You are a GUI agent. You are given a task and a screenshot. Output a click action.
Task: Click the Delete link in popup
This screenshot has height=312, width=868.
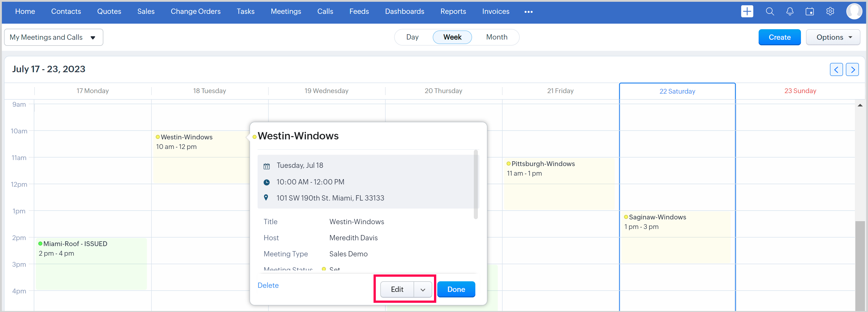click(x=268, y=285)
